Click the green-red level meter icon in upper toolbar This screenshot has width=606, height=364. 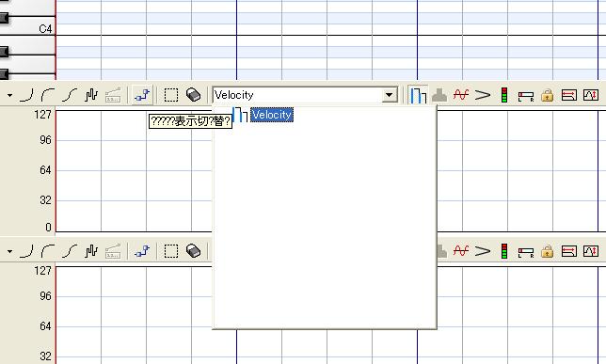pyautogui.click(x=504, y=95)
